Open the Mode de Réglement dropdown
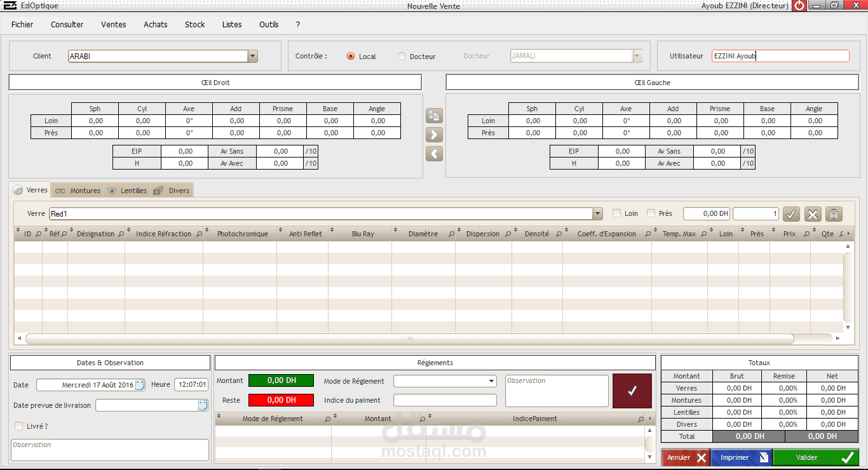Screen dimensions: 868x470 492,382
